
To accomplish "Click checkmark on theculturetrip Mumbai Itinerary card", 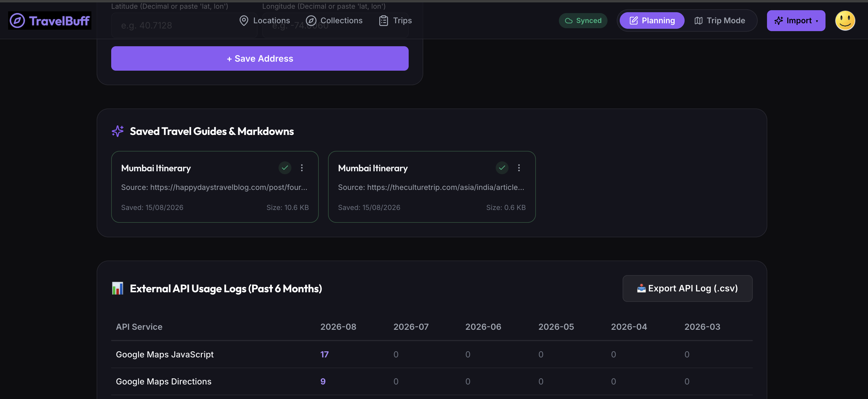I will (x=502, y=168).
